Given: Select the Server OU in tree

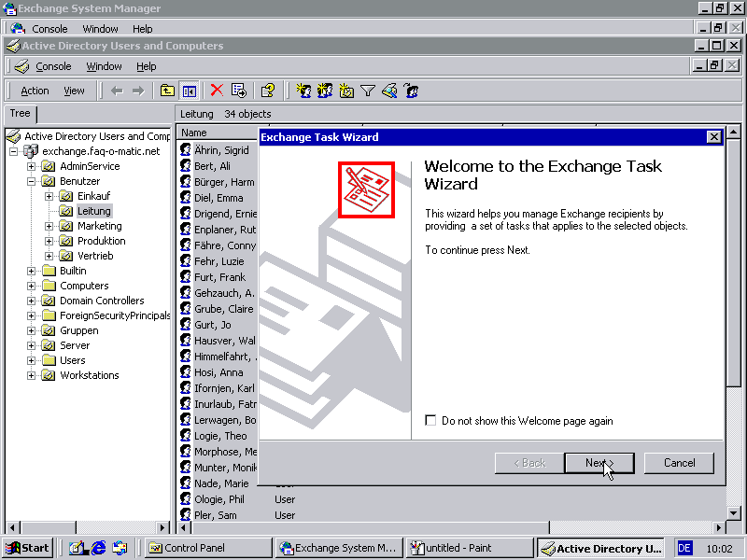Looking at the screenshot, I should (x=75, y=345).
